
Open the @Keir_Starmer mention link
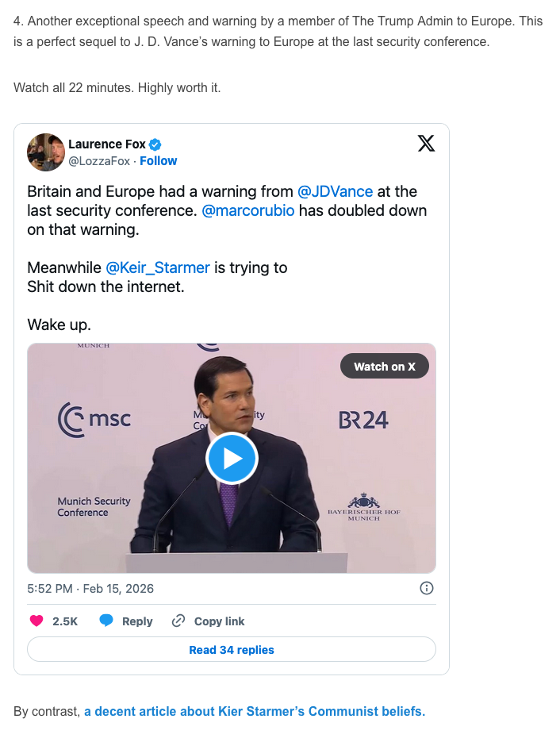[x=158, y=267]
